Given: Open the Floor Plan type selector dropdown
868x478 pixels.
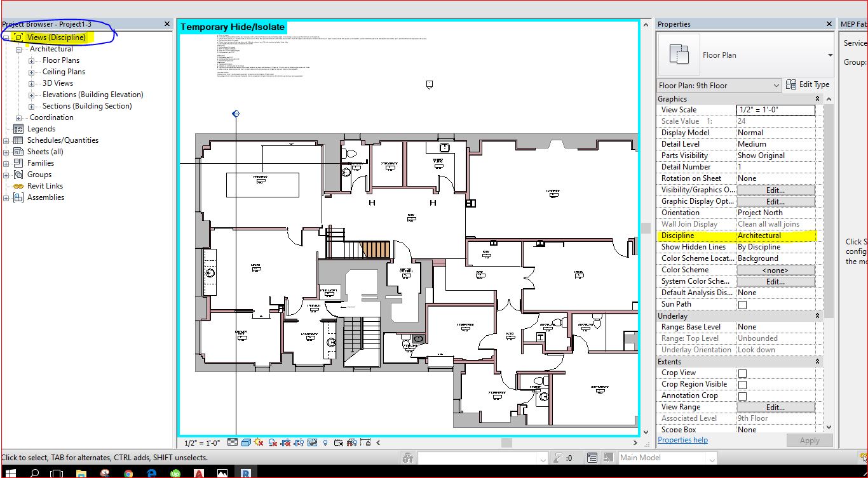Looking at the screenshot, I should point(830,55).
